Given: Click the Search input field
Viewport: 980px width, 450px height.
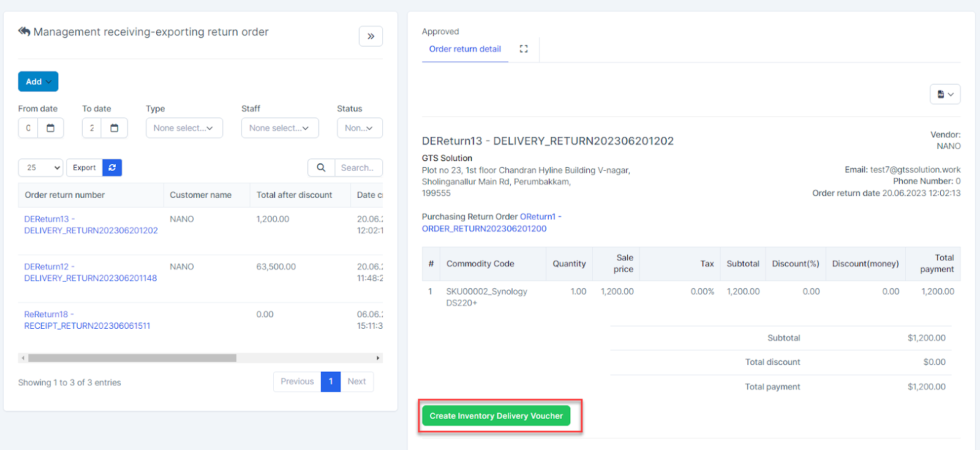Looking at the screenshot, I should point(358,168).
